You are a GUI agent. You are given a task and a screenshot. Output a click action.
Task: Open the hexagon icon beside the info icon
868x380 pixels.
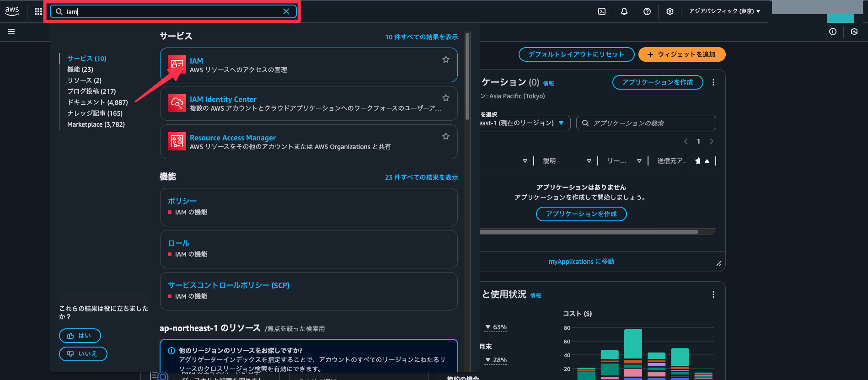tap(854, 32)
